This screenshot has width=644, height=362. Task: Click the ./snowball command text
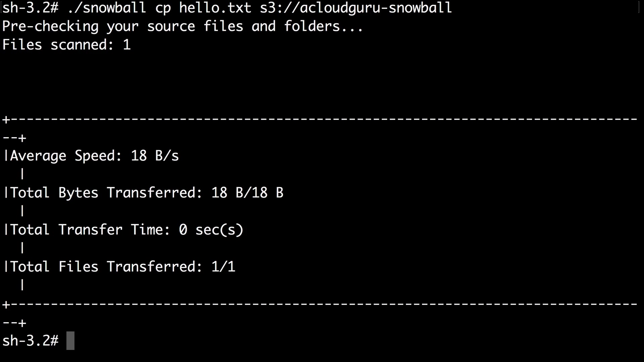click(107, 8)
